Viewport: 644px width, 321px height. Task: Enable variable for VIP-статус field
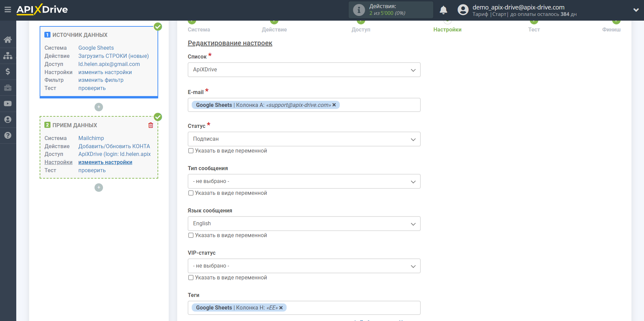[x=191, y=278]
